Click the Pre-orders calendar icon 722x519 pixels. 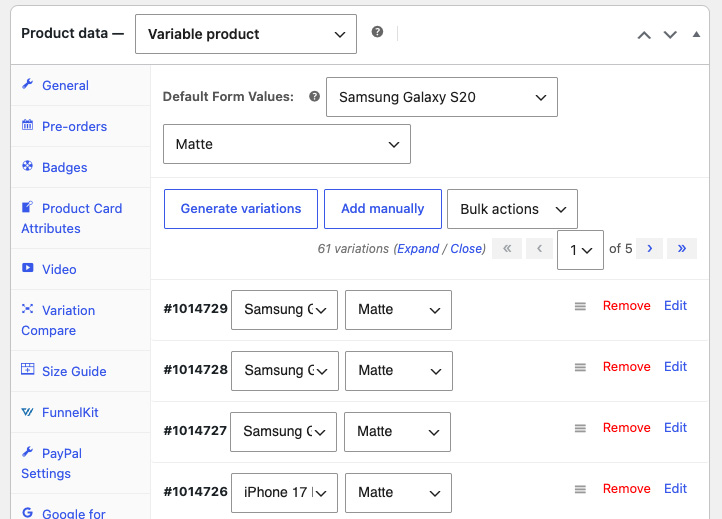[x=28, y=125]
